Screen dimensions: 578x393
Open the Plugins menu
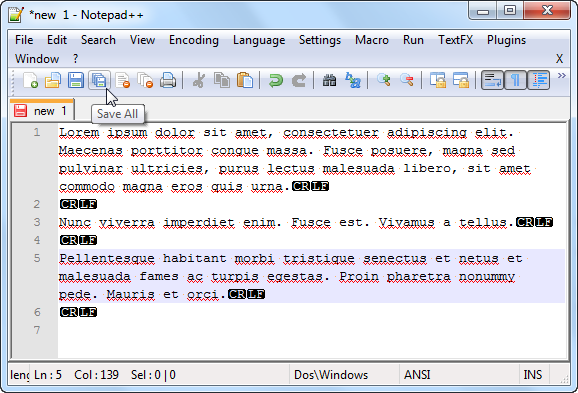coord(506,40)
